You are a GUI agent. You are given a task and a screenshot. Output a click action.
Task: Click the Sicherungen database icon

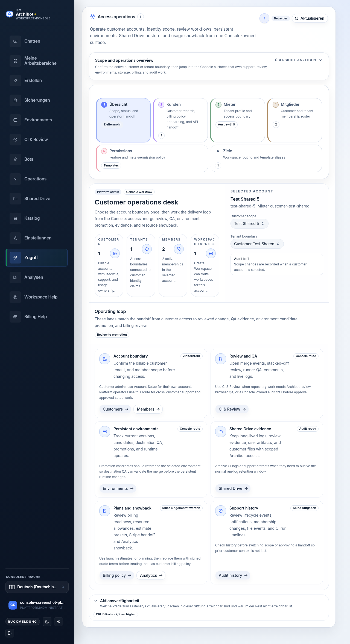click(x=15, y=100)
